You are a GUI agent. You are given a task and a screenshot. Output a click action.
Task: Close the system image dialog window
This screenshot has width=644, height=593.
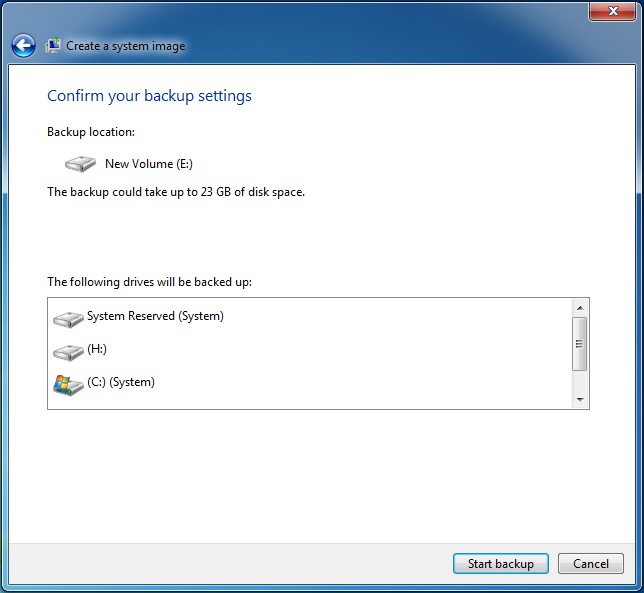[612, 11]
